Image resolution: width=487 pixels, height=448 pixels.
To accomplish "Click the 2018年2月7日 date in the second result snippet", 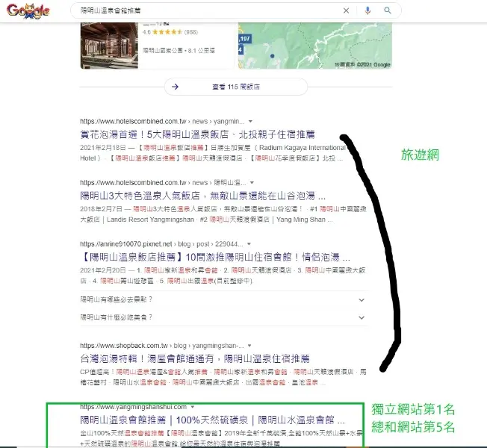I will point(101,209).
